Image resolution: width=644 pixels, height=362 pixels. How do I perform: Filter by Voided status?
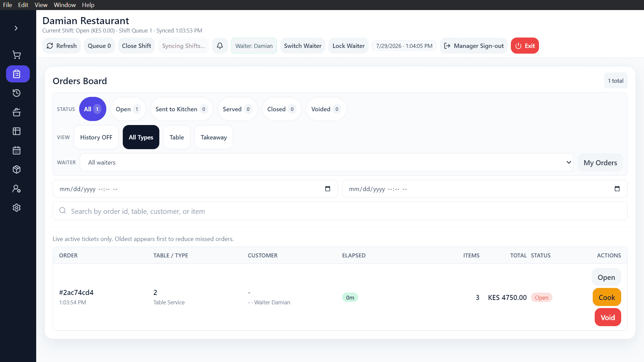pos(326,109)
